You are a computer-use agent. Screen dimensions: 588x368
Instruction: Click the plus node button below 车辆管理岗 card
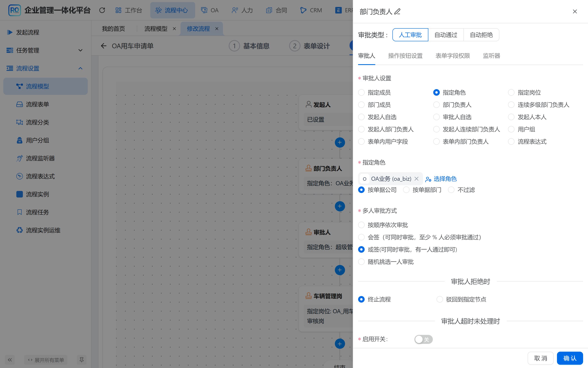(x=340, y=344)
